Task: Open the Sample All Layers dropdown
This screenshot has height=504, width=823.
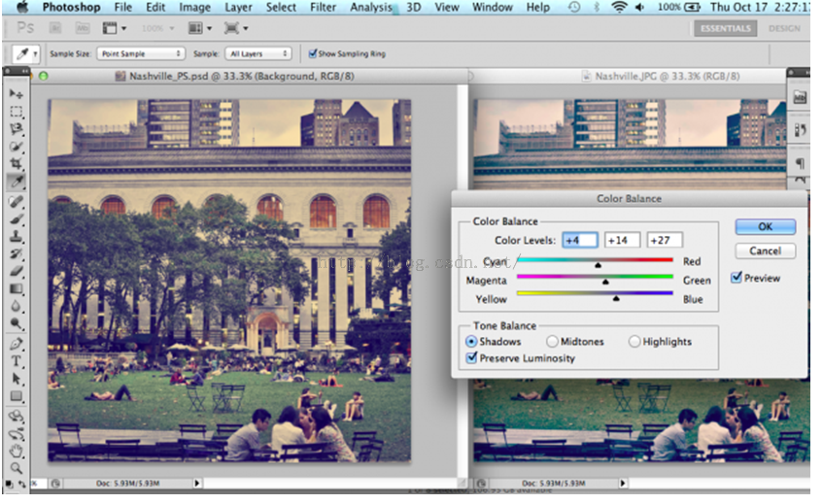Action: click(x=257, y=53)
